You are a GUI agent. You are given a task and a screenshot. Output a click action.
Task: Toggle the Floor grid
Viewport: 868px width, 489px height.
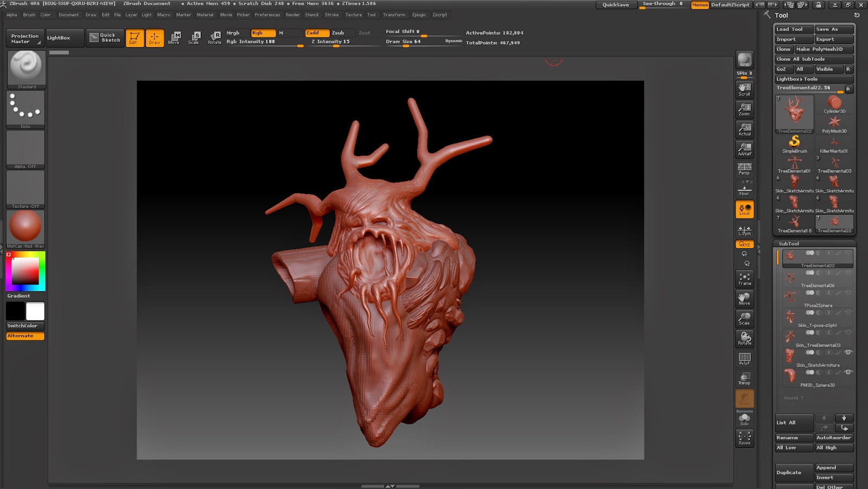(744, 189)
